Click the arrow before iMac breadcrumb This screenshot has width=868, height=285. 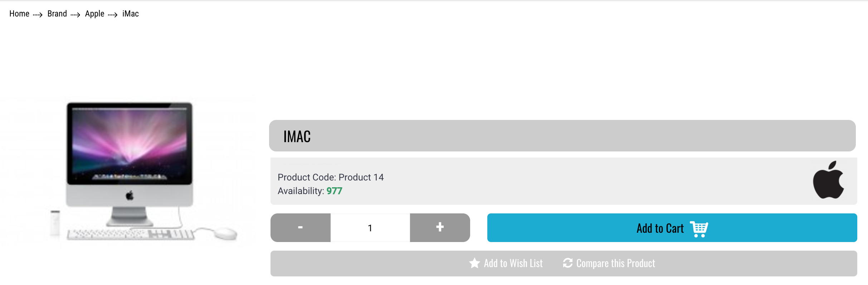(x=113, y=15)
